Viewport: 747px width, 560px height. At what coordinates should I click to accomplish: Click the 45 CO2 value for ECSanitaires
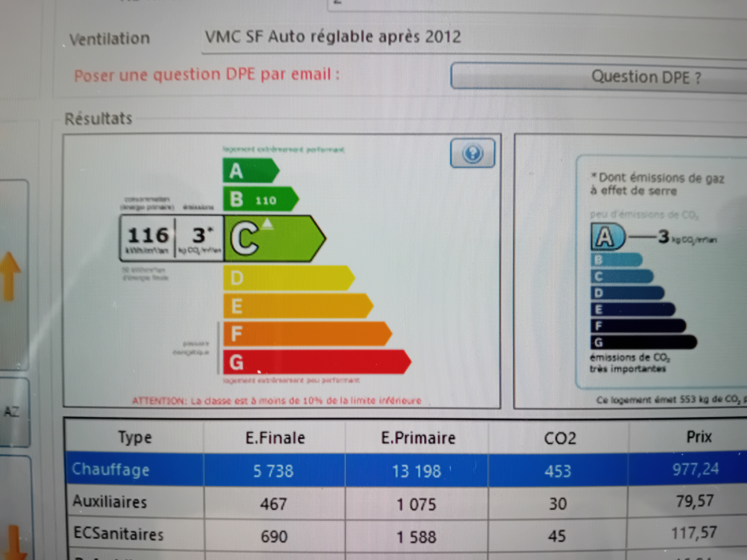(x=557, y=536)
